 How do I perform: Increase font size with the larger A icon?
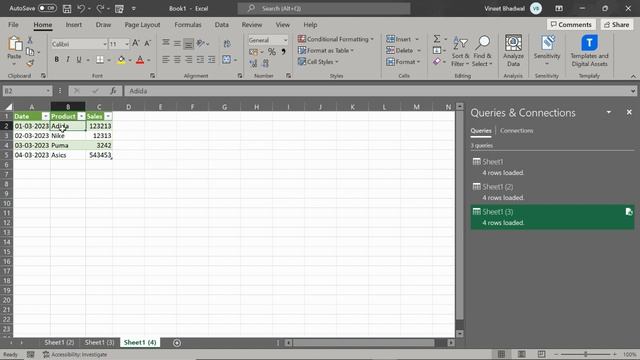[136, 43]
